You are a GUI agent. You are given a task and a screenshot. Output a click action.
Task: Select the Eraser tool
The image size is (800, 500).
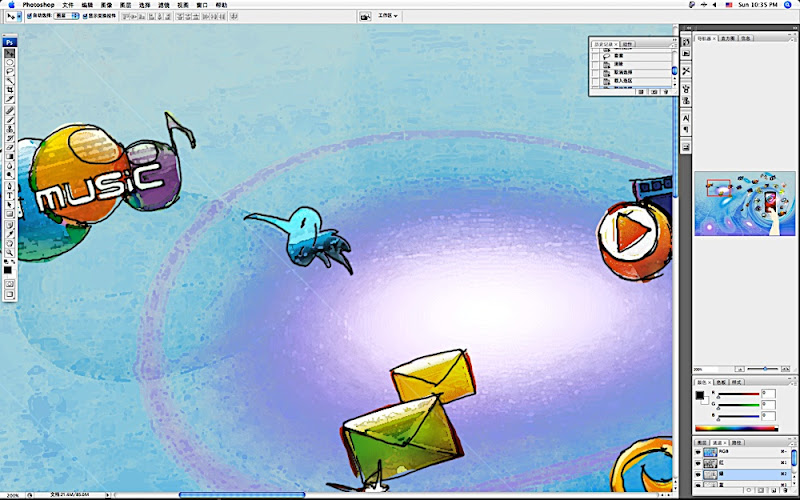click(x=10, y=147)
